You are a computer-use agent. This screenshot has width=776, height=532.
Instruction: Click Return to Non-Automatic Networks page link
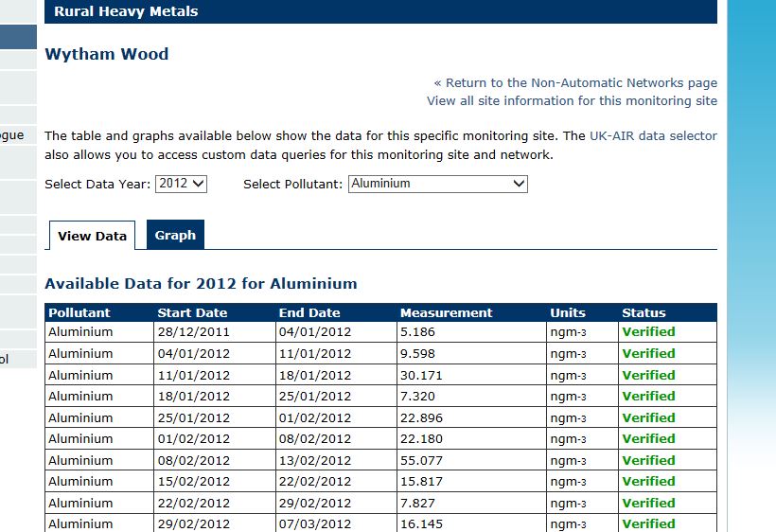(575, 83)
